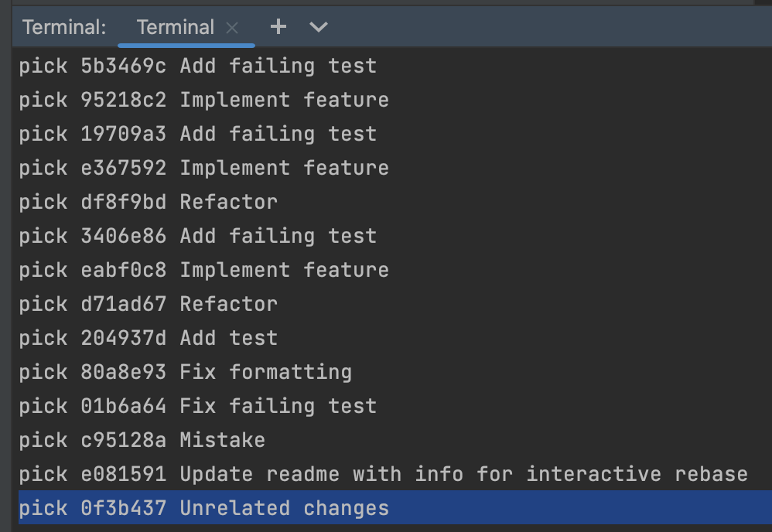Select the line pick c95128a Mistake
Screen dimensions: 772x532
pyautogui.click(x=143, y=439)
